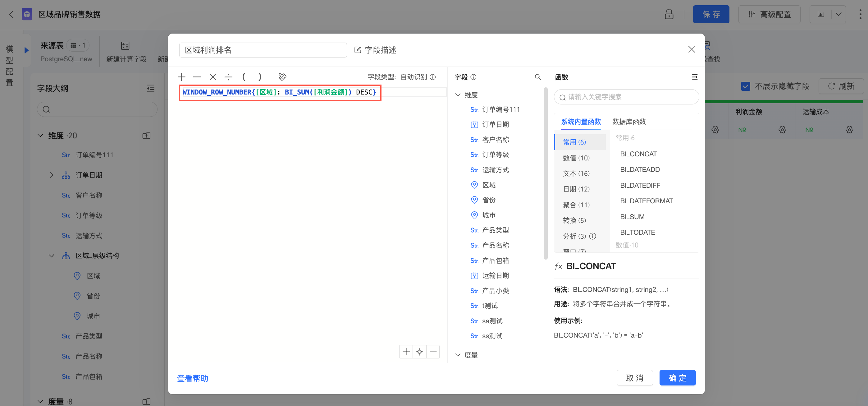Click the field description edit icon
Screen dimensions: 868x406
358,50
